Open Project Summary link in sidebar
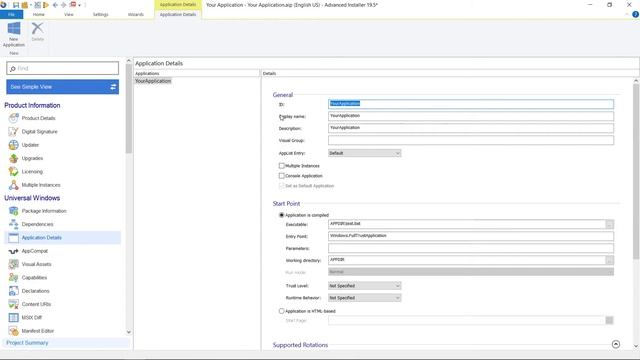 27,343
